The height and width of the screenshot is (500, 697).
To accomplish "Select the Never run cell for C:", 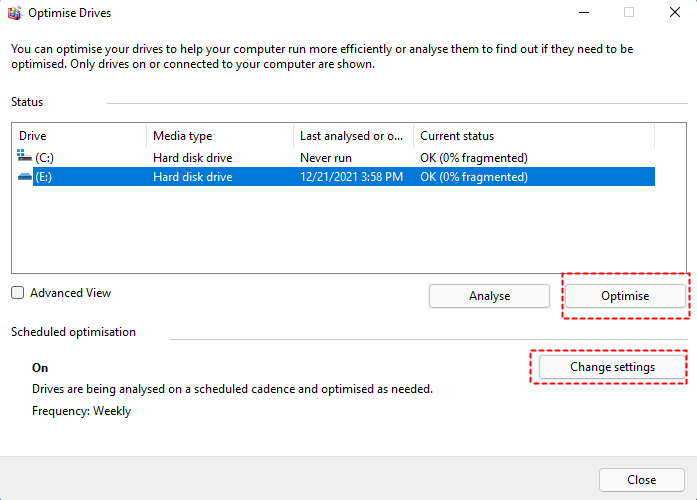I will pos(330,158).
